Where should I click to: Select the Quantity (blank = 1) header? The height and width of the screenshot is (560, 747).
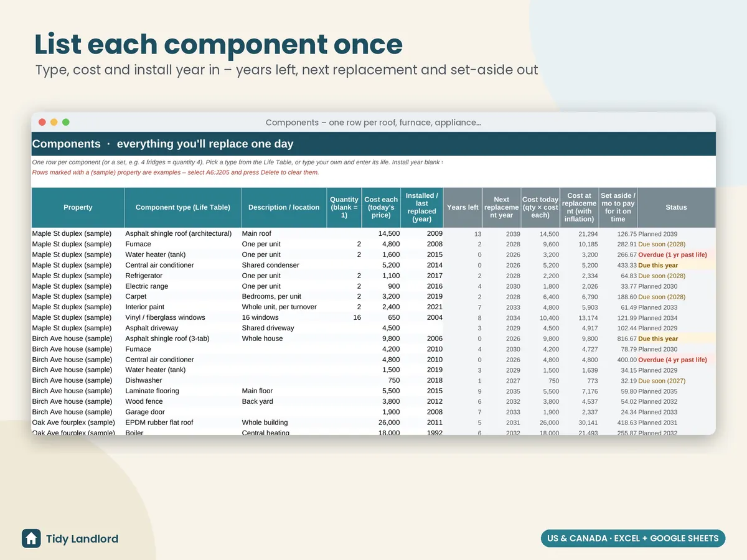click(344, 207)
